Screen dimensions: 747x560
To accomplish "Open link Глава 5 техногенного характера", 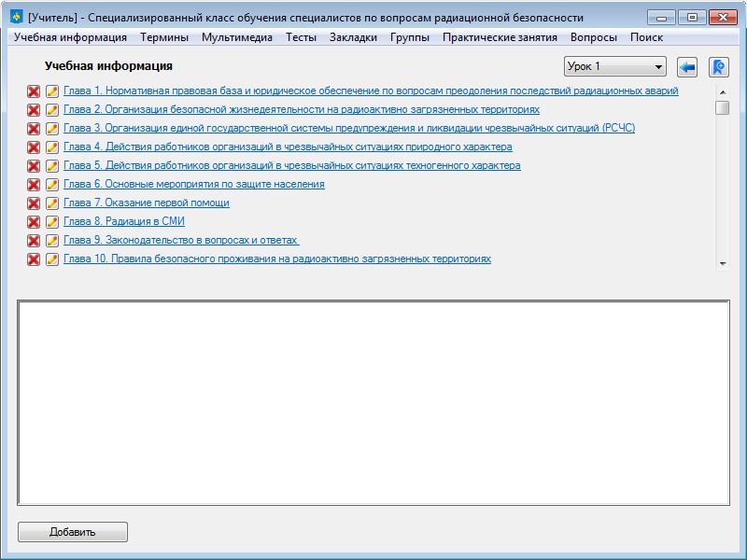I will [292, 165].
